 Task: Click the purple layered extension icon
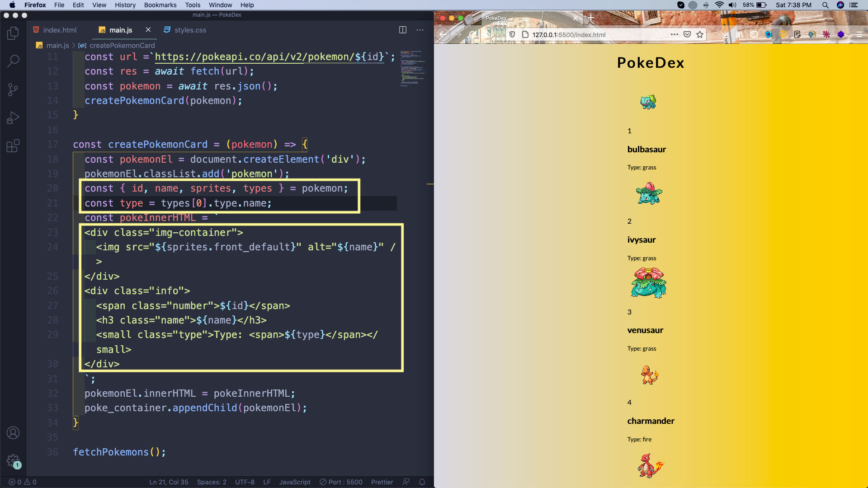(841, 34)
